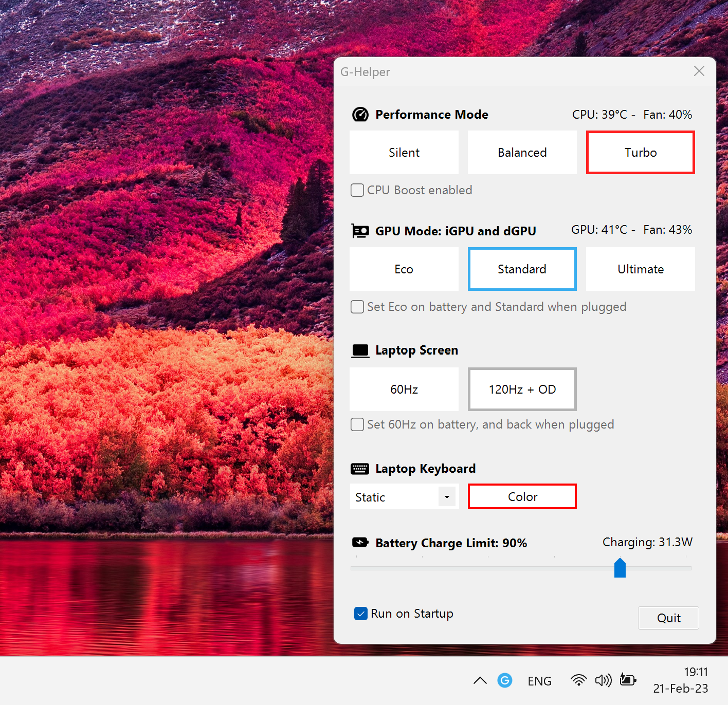Click the GPU Mode graphics card icon
Screen dimensions: 728x705
tap(360, 231)
